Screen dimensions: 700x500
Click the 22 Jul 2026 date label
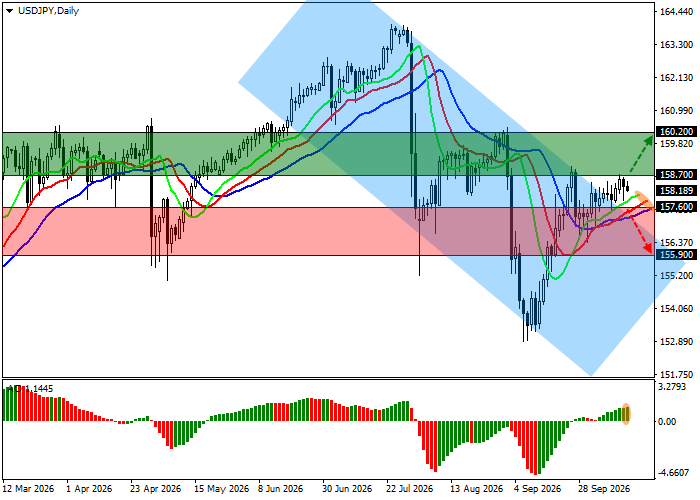[410, 489]
